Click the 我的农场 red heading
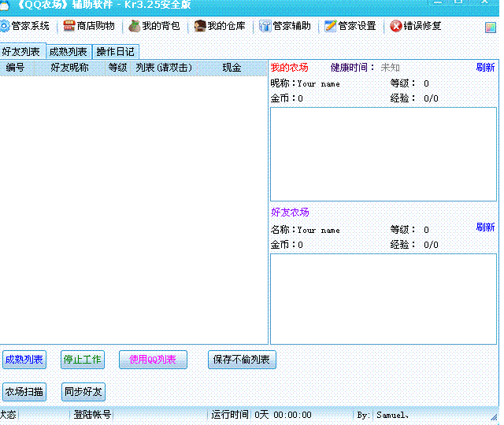 click(289, 68)
